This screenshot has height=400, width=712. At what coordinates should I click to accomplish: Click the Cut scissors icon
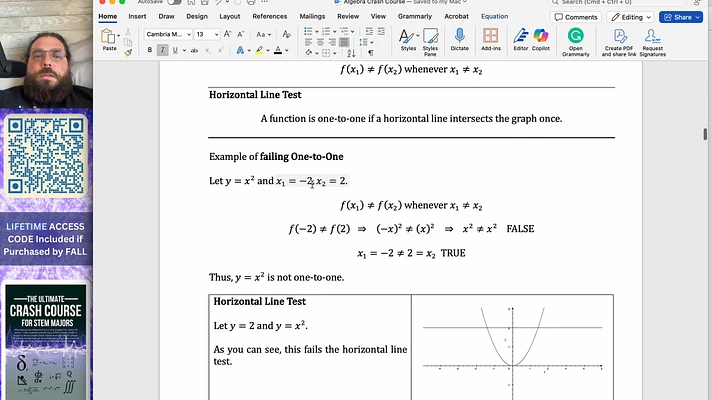[128, 32]
